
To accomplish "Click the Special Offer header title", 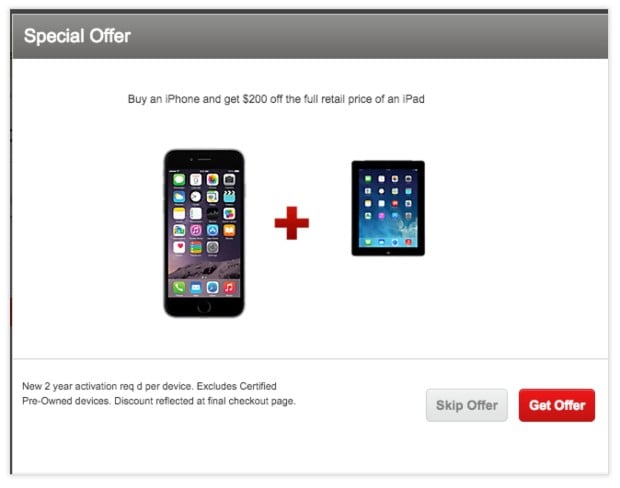I will pos(78,36).
